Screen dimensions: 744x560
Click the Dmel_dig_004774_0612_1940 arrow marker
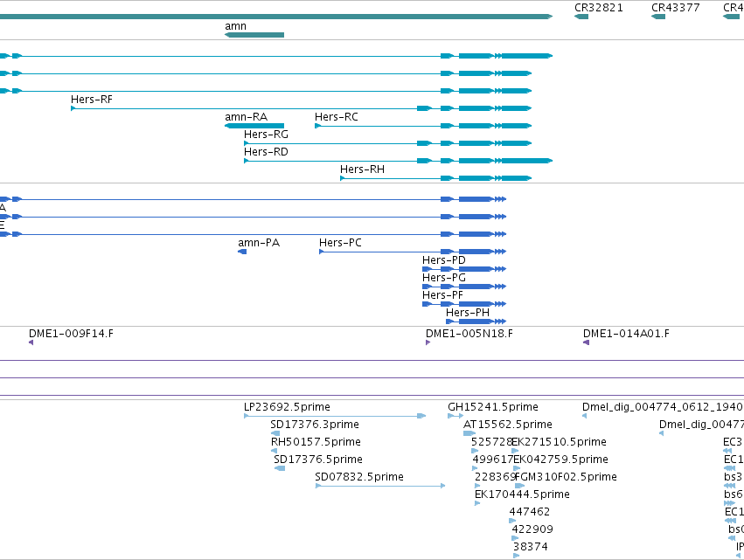pos(585,416)
